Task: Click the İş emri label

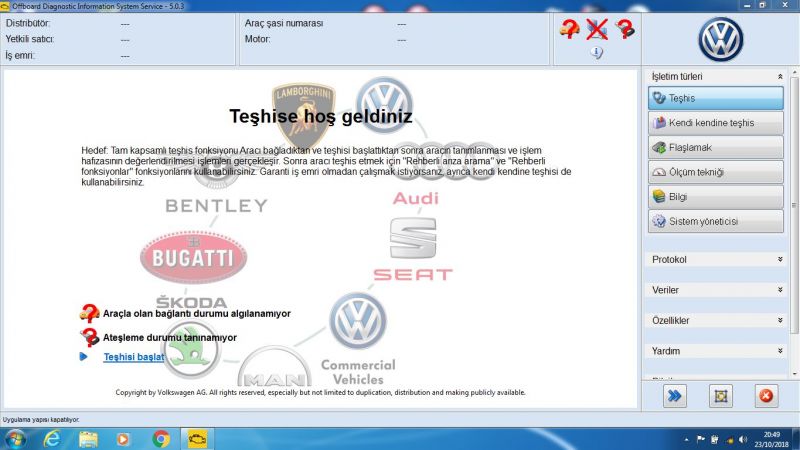Action: pyautogui.click(x=20, y=55)
